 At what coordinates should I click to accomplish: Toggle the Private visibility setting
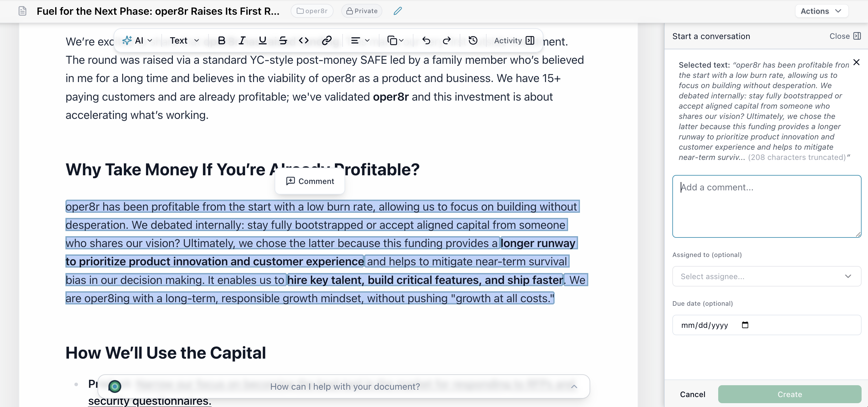[x=362, y=11]
